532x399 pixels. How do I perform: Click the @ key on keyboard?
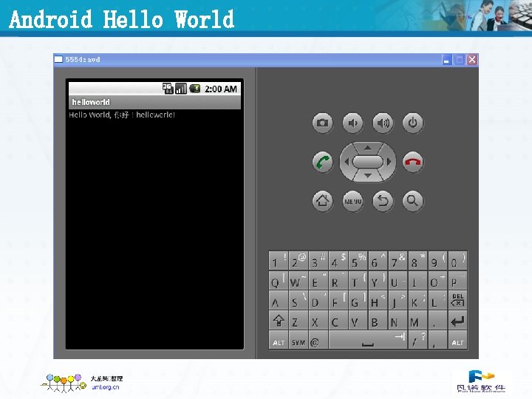318,340
